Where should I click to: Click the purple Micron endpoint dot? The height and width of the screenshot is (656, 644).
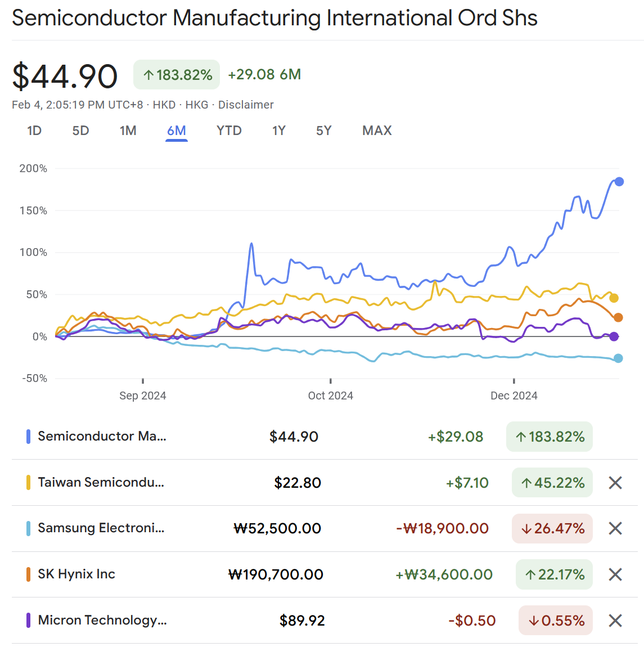tap(614, 336)
